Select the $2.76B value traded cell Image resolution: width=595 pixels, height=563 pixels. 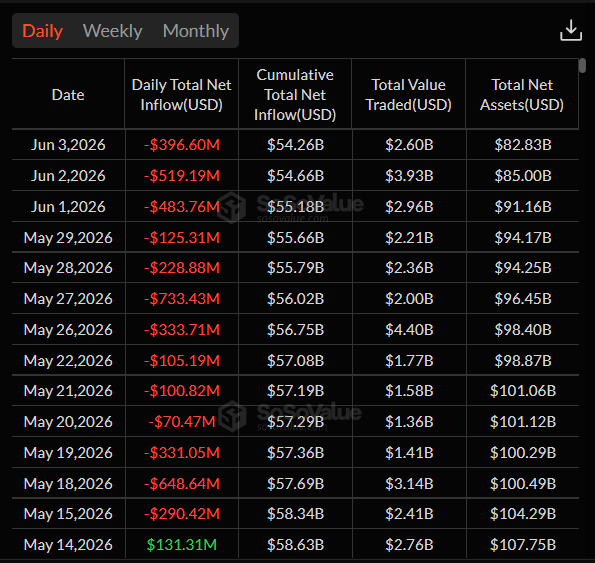point(409,545)
